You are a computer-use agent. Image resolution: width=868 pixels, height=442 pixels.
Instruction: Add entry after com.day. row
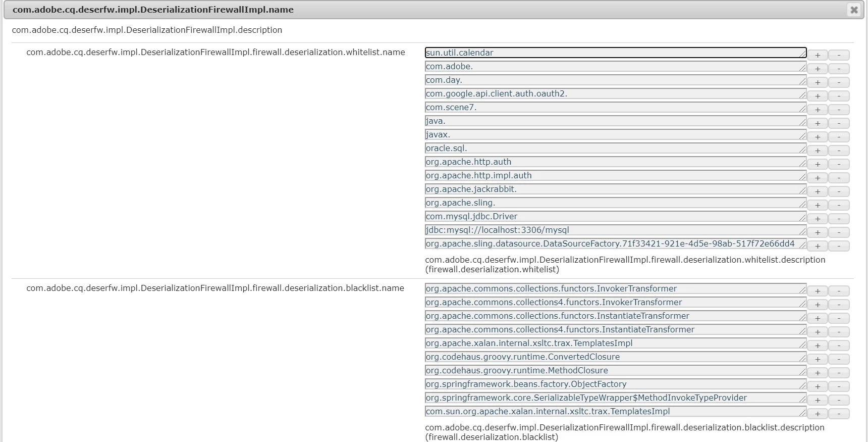818,82
